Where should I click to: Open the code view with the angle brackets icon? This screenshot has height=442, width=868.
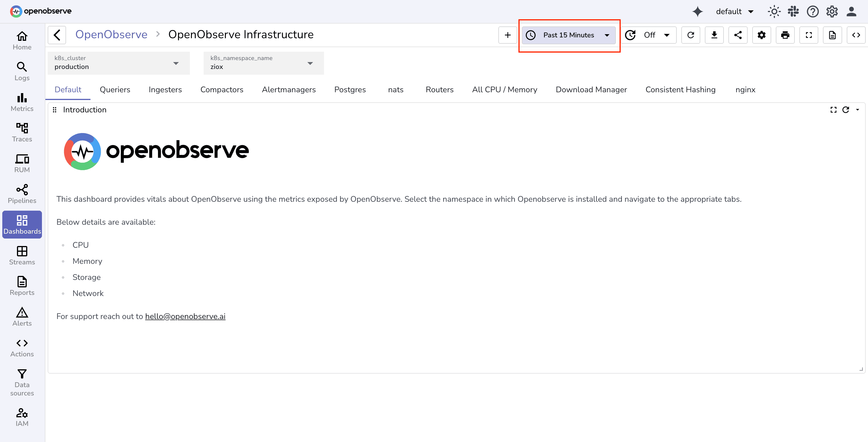[856, 35]
